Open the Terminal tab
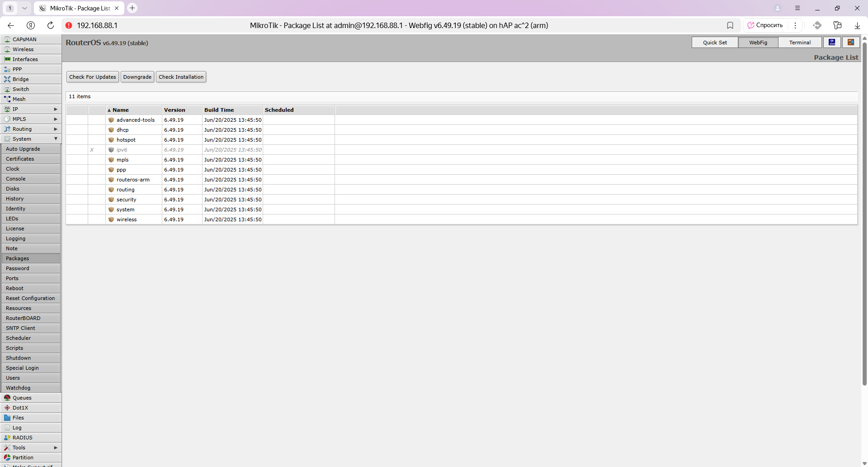This screenshot has height=467, width=868. (x=800, y=43)
